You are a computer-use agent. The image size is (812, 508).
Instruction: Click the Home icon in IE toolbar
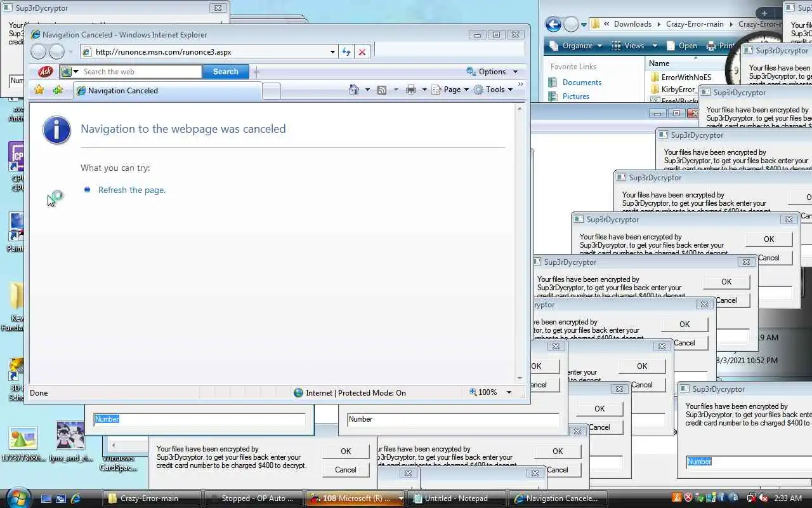(355, 90)
